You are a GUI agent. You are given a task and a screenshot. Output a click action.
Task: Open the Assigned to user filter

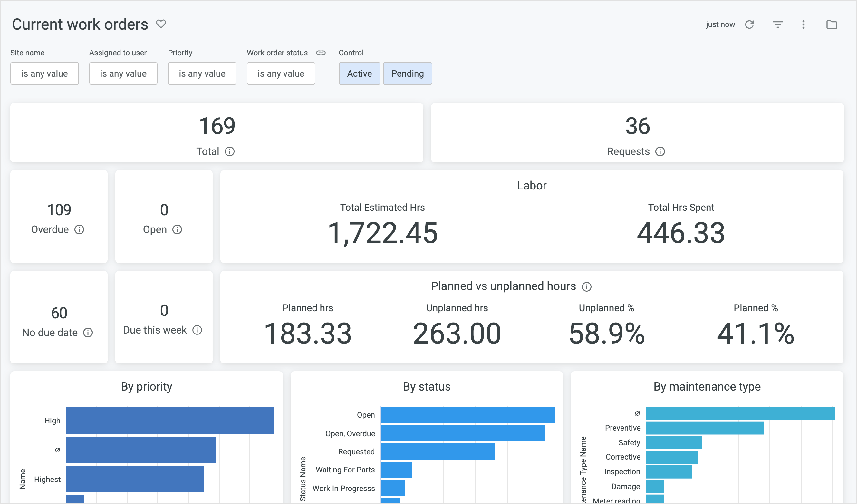[123, 73]
